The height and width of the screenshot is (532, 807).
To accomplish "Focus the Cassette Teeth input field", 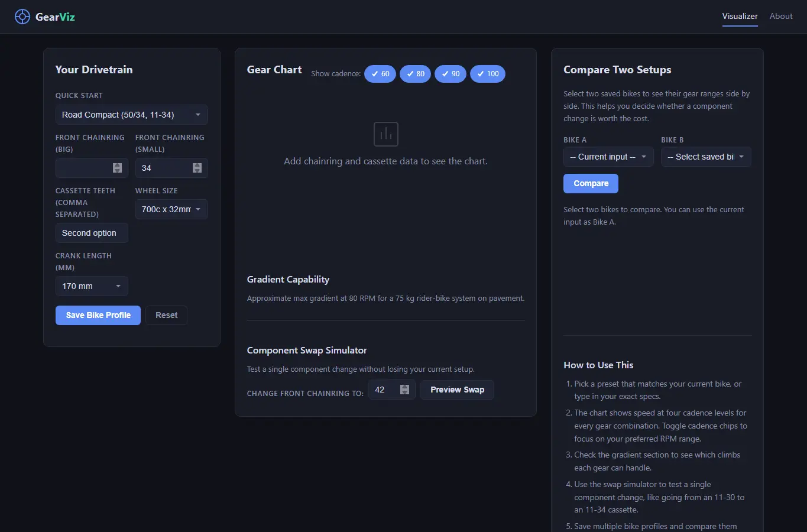I will (x=92, y=233).
